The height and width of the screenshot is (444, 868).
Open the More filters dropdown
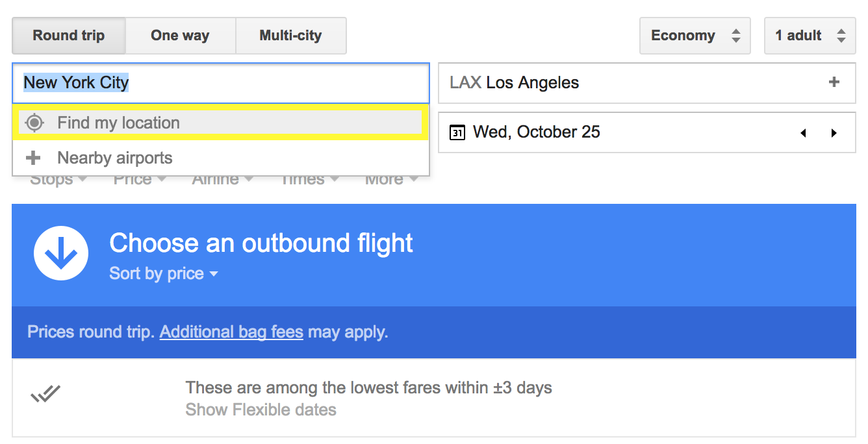[390, 179]
